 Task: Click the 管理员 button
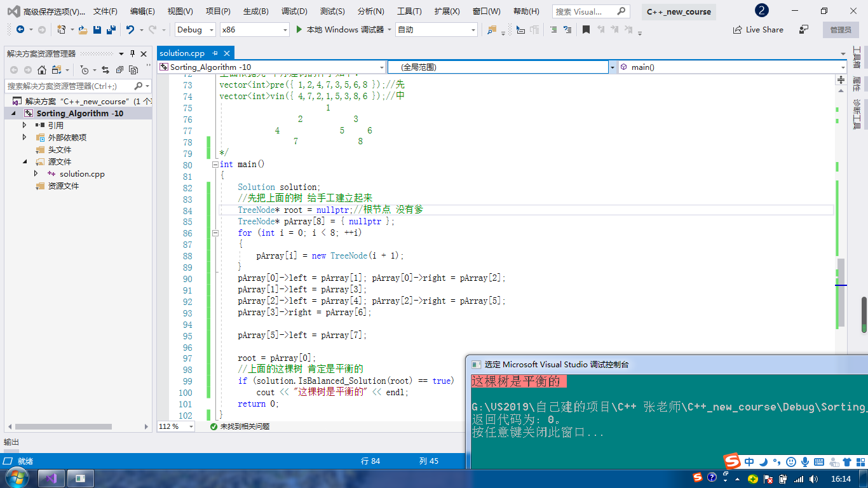pos(841,29)
